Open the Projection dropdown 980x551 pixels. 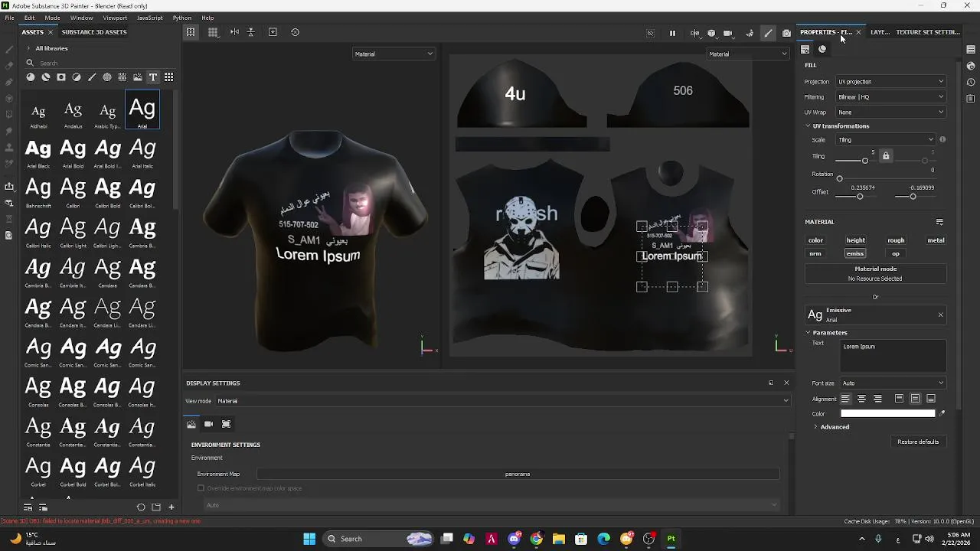[890, 82]
